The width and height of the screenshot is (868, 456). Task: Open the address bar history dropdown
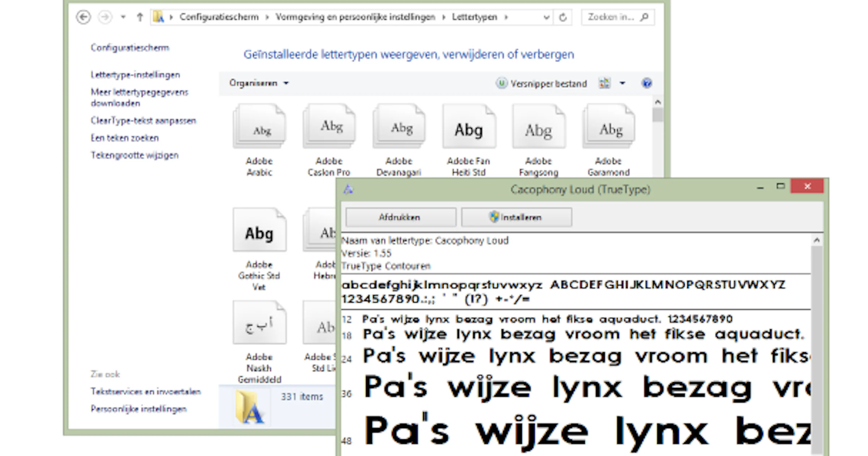coord(546,17)
